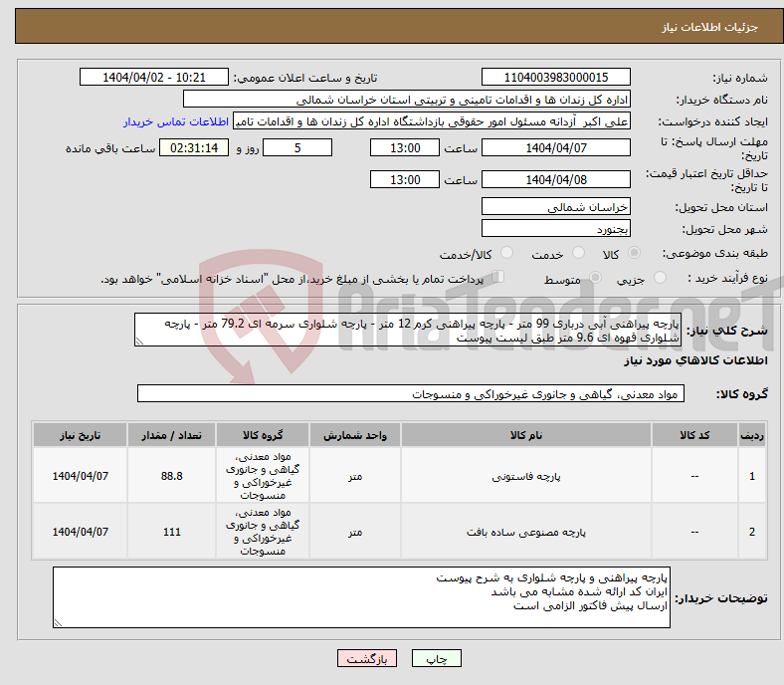Open the اطلاعات تماس خریدار link
The height and width of the screenshot is (685, 784).
pyautogui.click(x=176, y=121)
